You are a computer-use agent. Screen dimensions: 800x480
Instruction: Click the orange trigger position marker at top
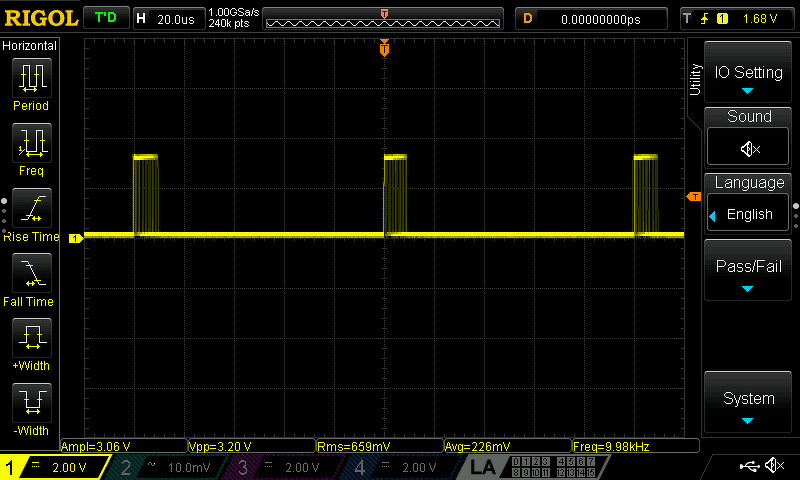pos(384,48)
